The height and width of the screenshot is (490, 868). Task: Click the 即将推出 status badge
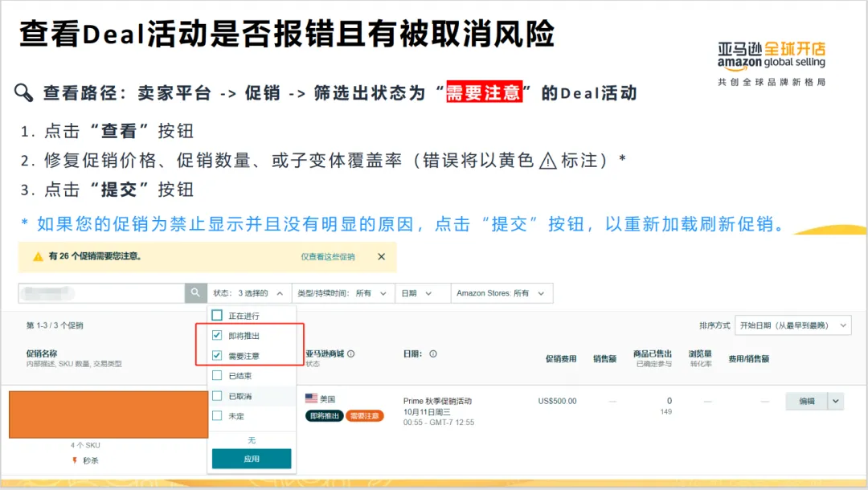click(x=325, y=415)
